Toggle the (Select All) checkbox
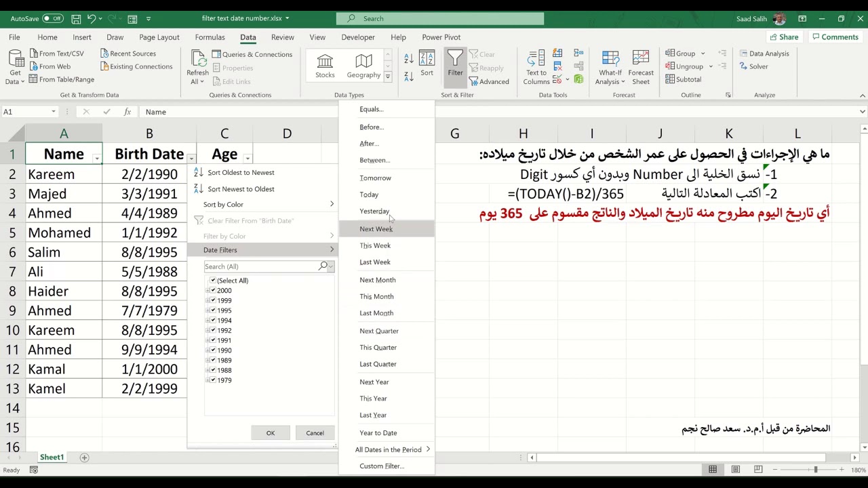868x488 pixels. (213, 281)
